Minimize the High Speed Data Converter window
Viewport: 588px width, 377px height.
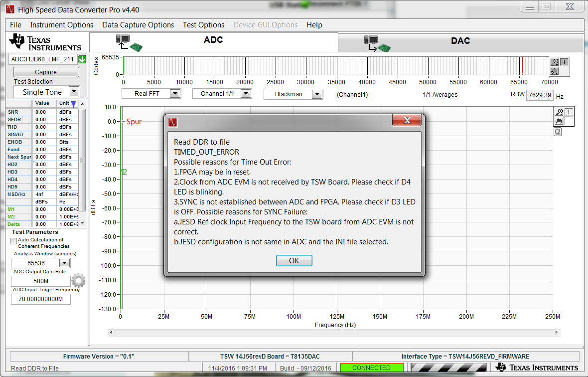tap(530, 7)
